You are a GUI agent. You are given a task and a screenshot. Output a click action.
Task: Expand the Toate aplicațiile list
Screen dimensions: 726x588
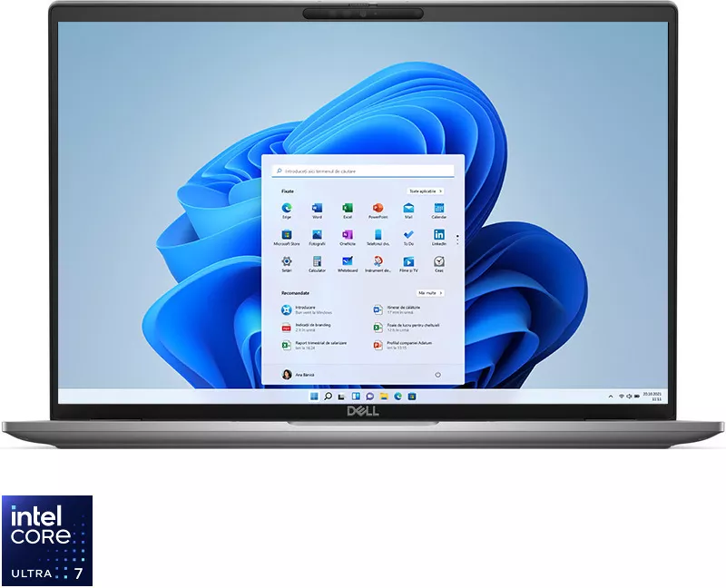click(426, 191)
